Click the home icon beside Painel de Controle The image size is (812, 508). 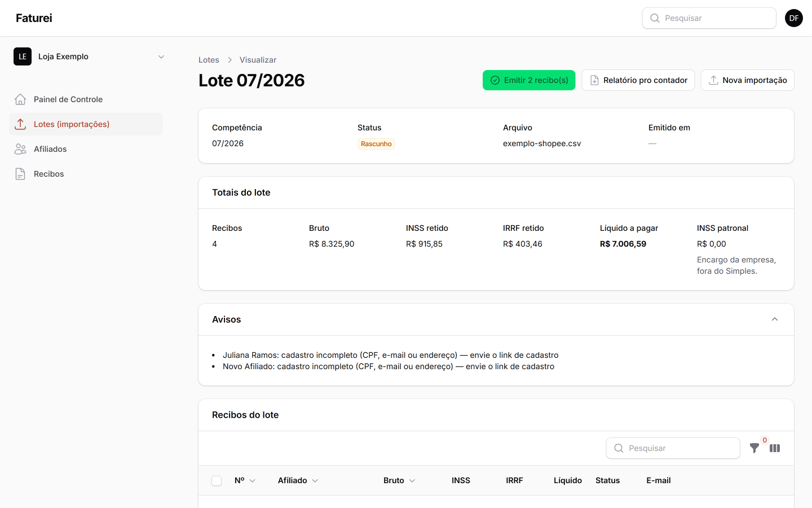point(20,99)
